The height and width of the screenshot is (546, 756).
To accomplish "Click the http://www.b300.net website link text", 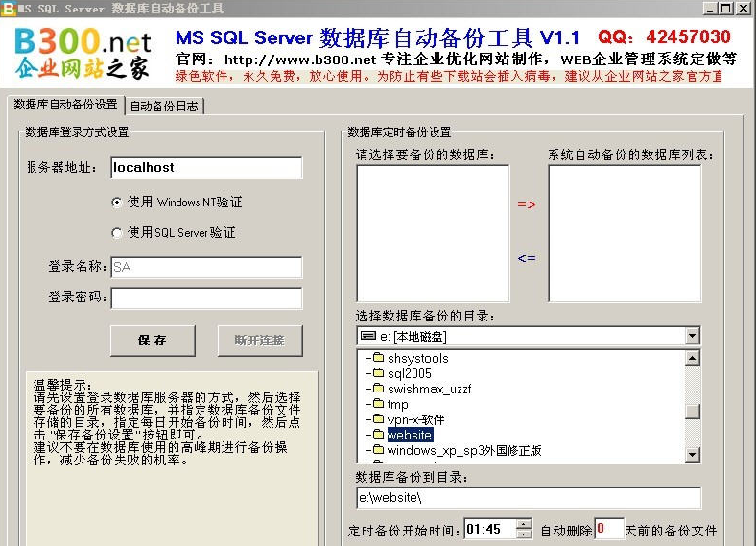I will [x=300, y=59].
